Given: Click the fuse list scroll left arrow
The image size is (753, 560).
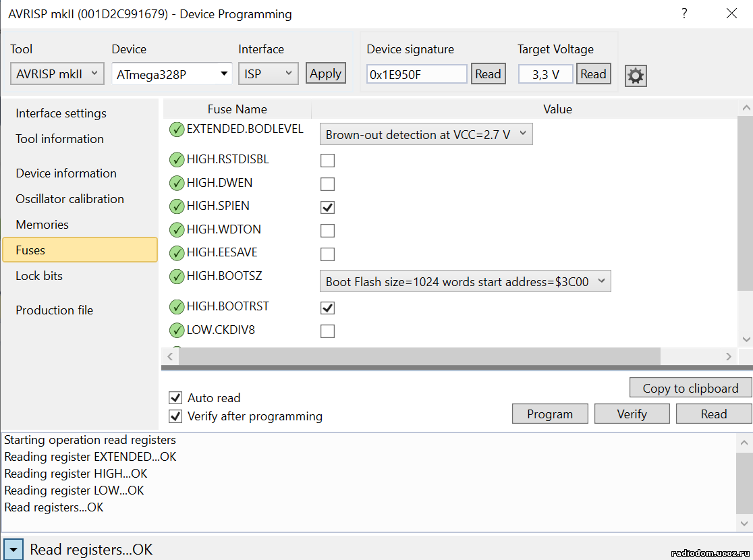Looking at the screenshot, I should pos(170,356).
